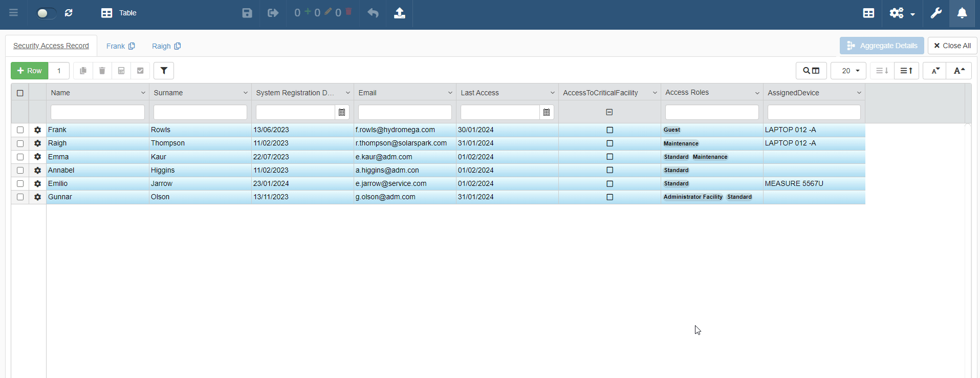Open the page size 20 dropdown
The image size is (980, 378).
(848, 71)
